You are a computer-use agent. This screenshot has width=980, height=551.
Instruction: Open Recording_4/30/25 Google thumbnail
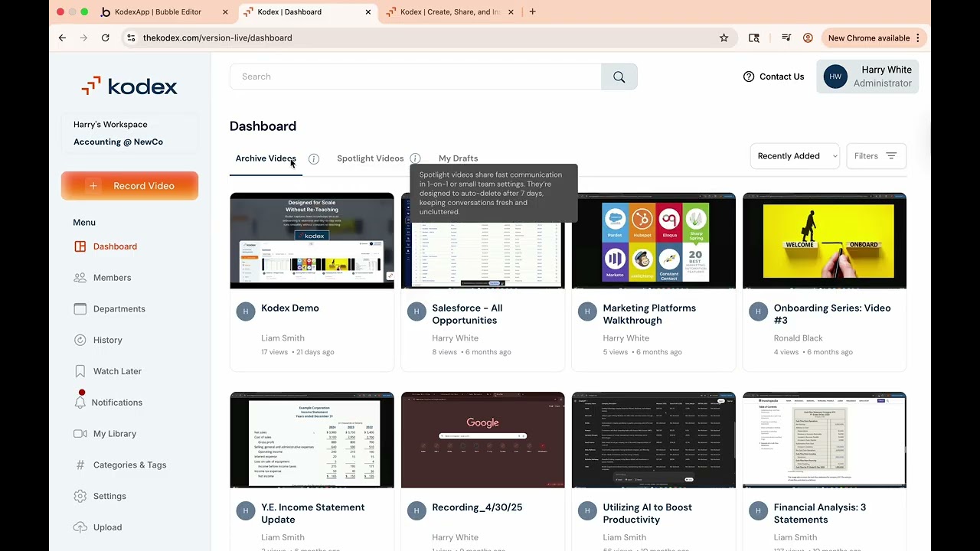coord(483,440)
